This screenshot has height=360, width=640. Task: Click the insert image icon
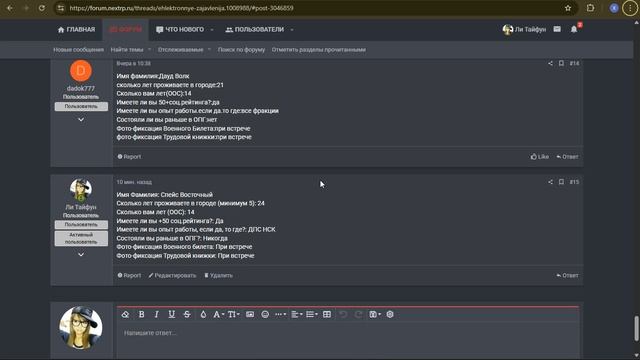tap(250, 314)
